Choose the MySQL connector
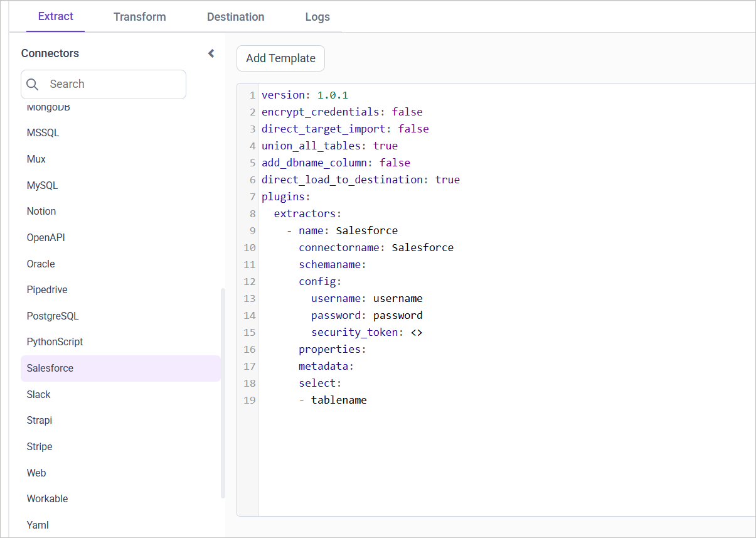Screen dimensions: 756x538 [x=43, y=185]
